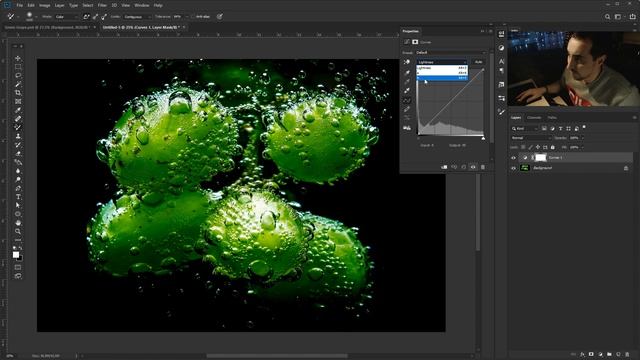This screenshot has height=360, width=640.
Task: Open the Window menu
Action: tap(142, 5)
